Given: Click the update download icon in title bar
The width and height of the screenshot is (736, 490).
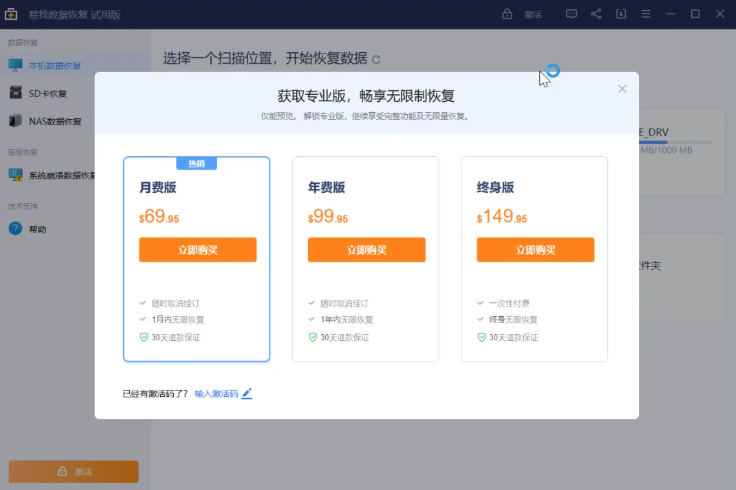Looking at the screenshot, I should (x=621, y=14).
